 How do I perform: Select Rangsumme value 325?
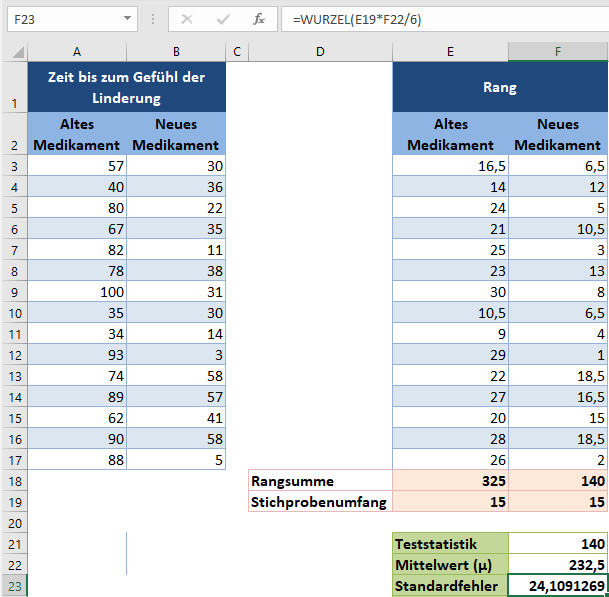(x=451, y=480)
